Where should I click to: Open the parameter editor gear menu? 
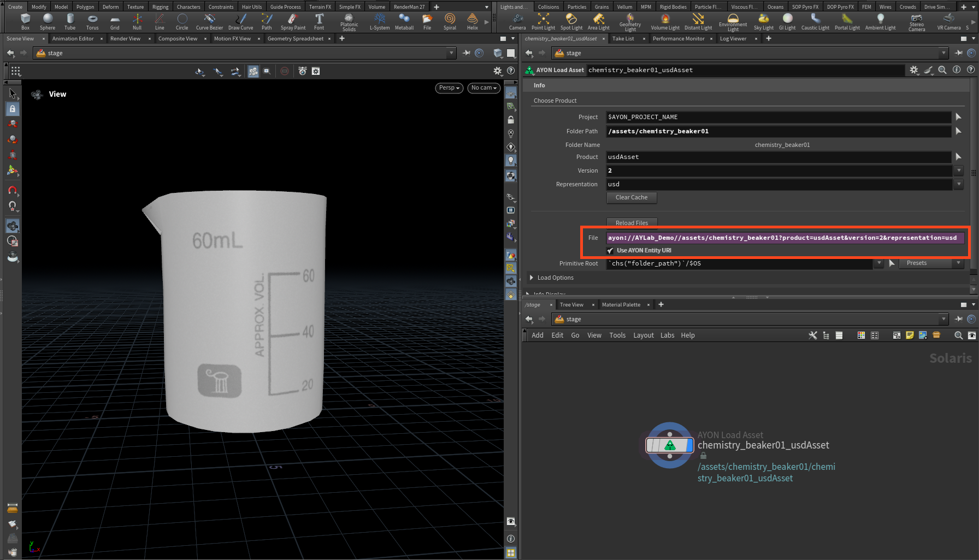(x=914, y=70)
